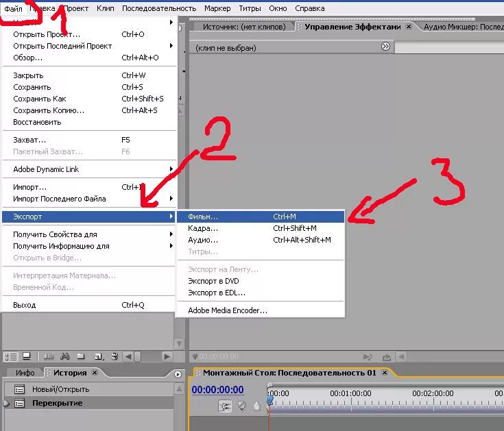Image resolution: width=504 pixels, height=431 pixels.
Task: Click time ruler at 00:01:00:00
Action: [x=350, y=393]
